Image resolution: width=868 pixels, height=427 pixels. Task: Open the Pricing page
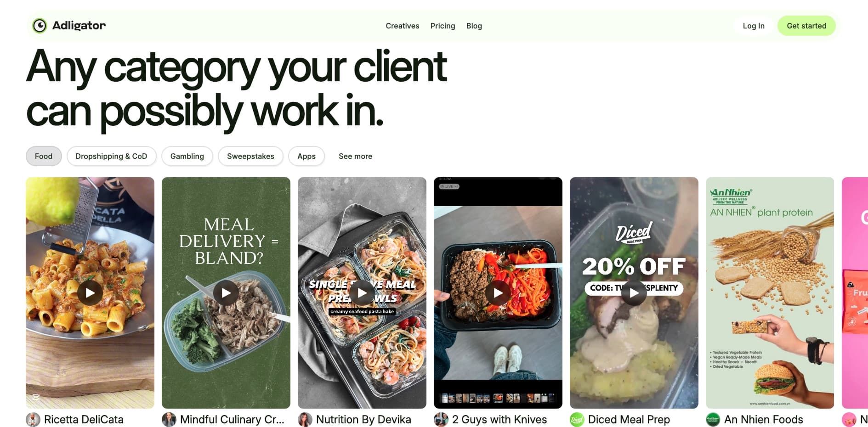click(x=443, y=26)
